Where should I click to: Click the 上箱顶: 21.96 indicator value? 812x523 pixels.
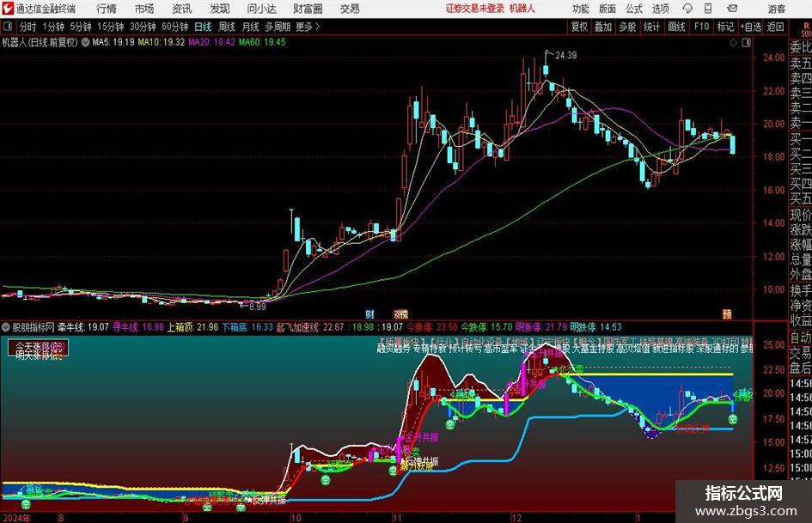coord(192,327)
